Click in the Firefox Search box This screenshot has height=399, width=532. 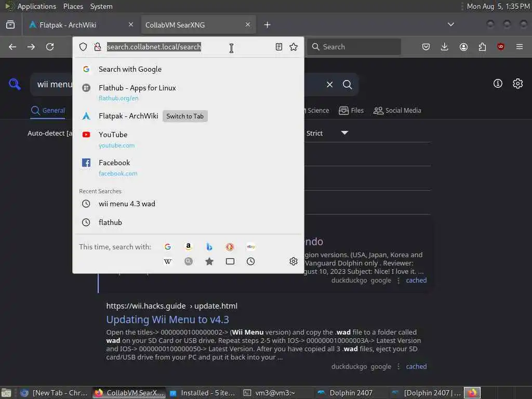[x=354, y=47]
